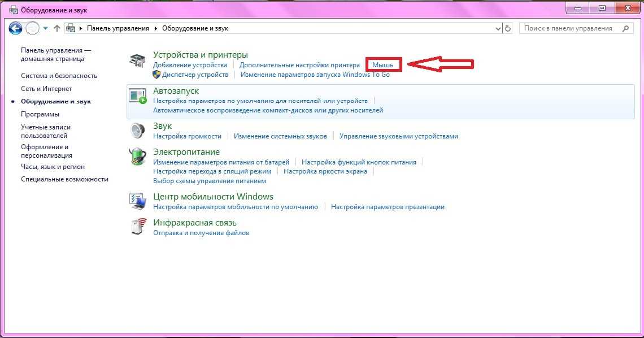Expand breadcrumb arrow after Панель управления
The image size is (644, 338).
[x=155, y=28]
